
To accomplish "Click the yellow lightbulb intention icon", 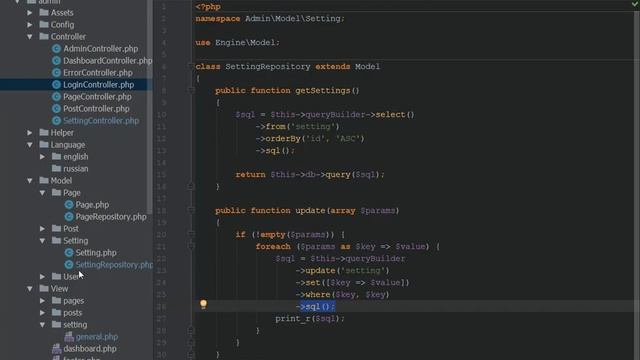I will (203, 304).
